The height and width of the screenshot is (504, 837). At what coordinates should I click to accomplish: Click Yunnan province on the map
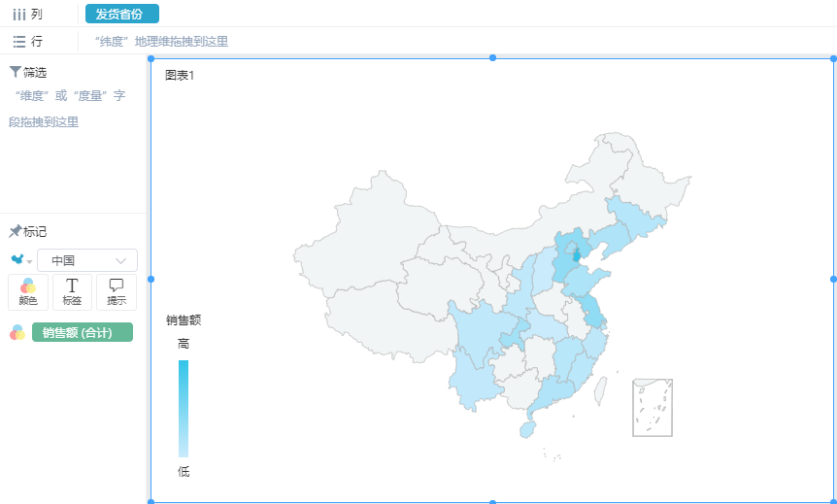pos(473,382)
